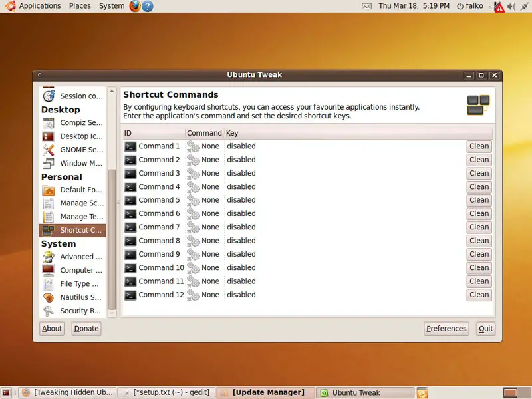This screenshot has height=399, width=532.
Task: Clean the Command 1 shortcut
Action: 479,146
